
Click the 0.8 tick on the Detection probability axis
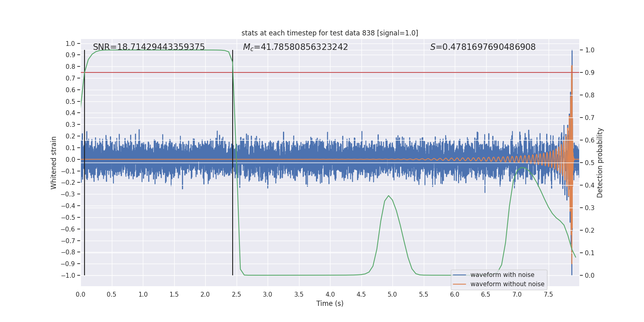click(590, 95)
